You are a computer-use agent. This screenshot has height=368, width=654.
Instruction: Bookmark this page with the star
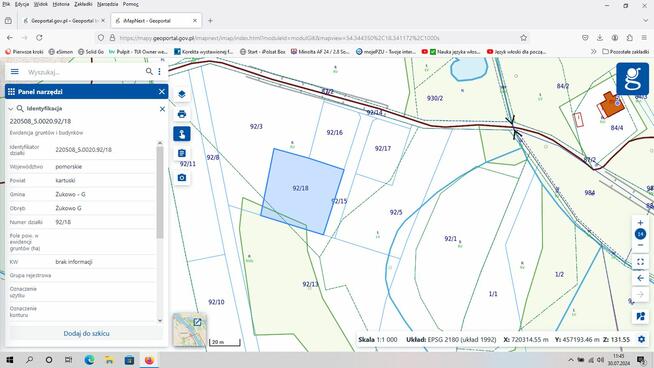tap(523, 38)
